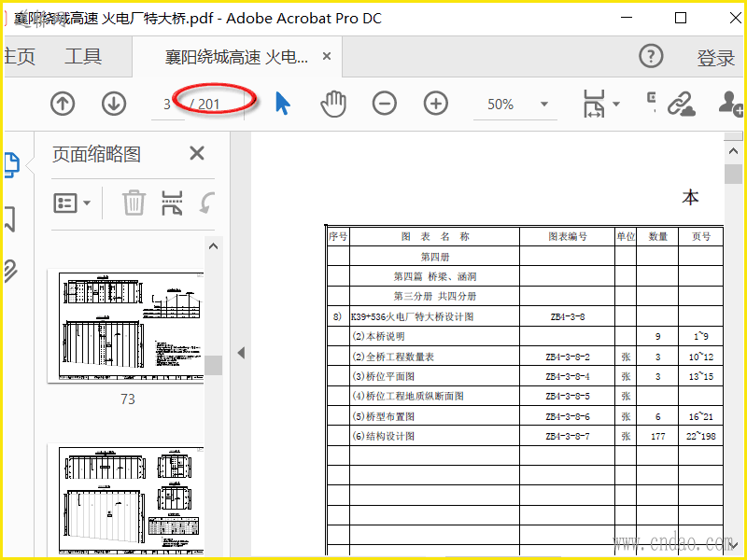Go to previous page with up arrow
This screenshot has width=747, height=560.
(63, 104)
